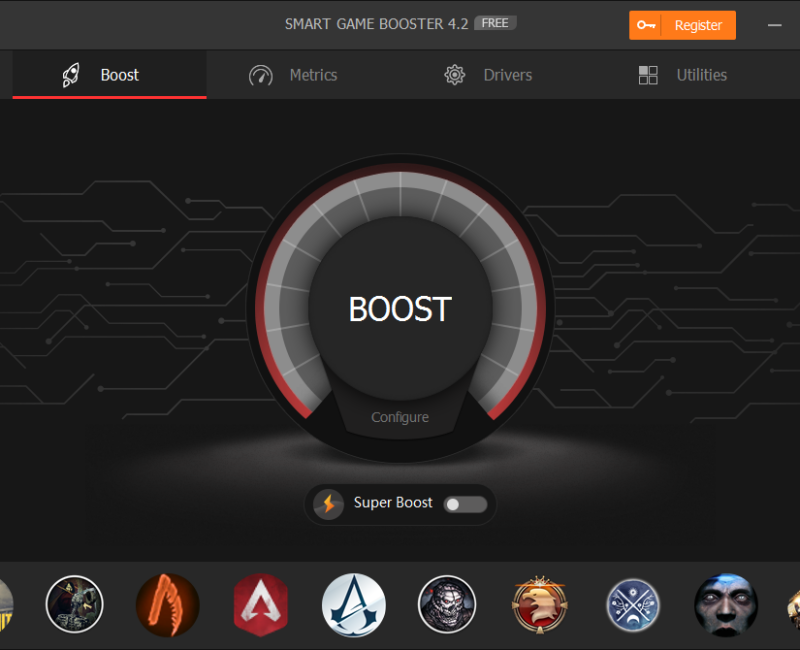
Task: Select the orange claw game icon
Action: coord(167,605)
